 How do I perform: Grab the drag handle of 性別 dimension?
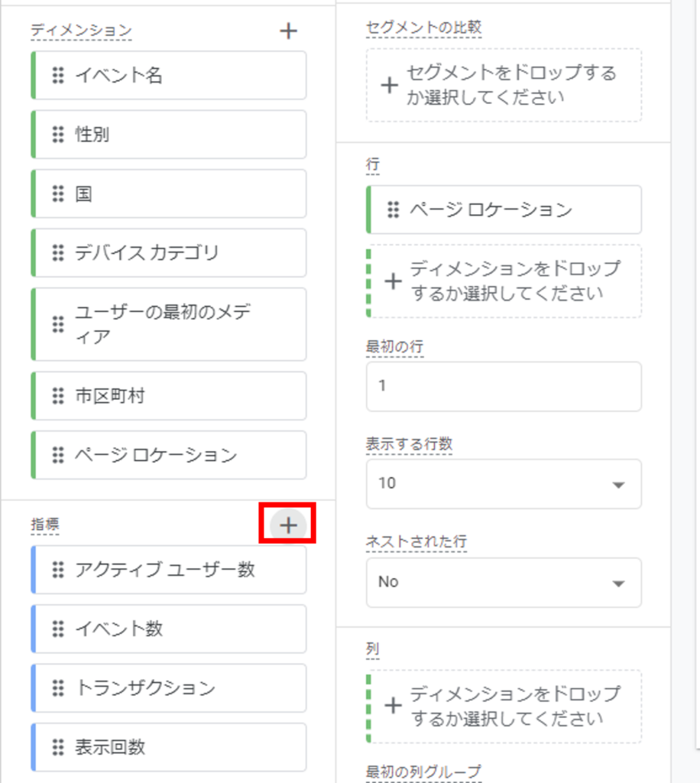(x=58, y=135)
